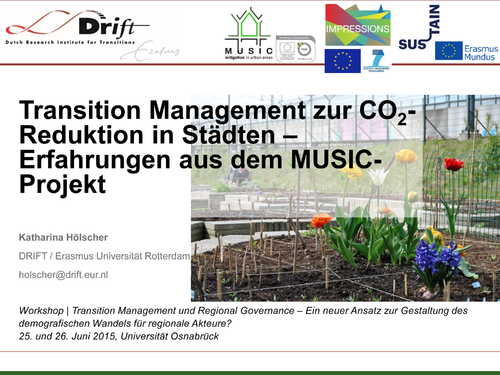Click the MUSIC house-shaped logo

[x=249, y=34]
